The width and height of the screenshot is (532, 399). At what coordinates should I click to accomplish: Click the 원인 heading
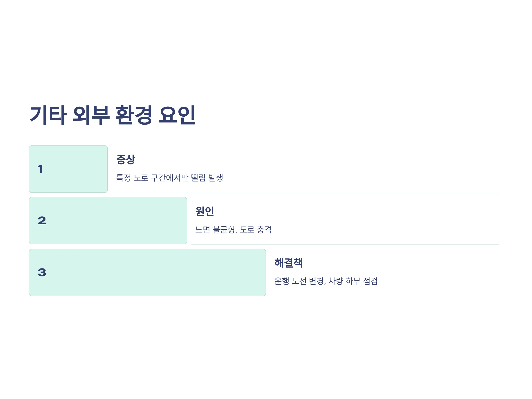click(x=205, y=211)
